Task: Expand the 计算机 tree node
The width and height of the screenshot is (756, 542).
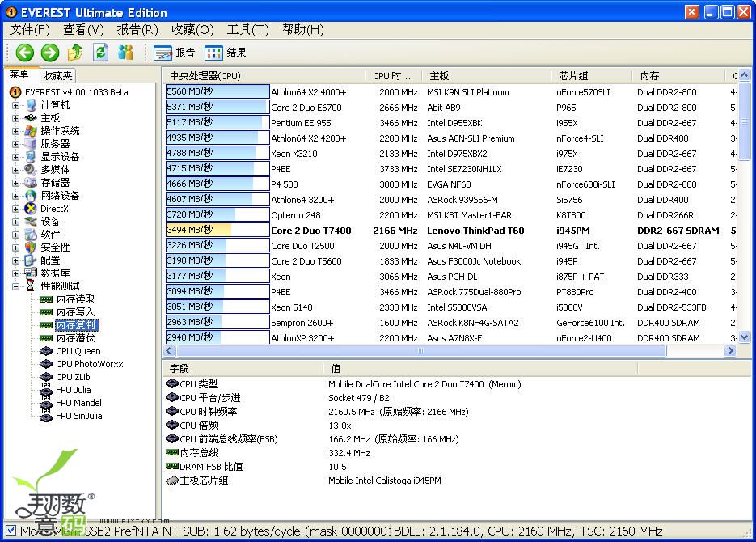Action: point(16,105)
